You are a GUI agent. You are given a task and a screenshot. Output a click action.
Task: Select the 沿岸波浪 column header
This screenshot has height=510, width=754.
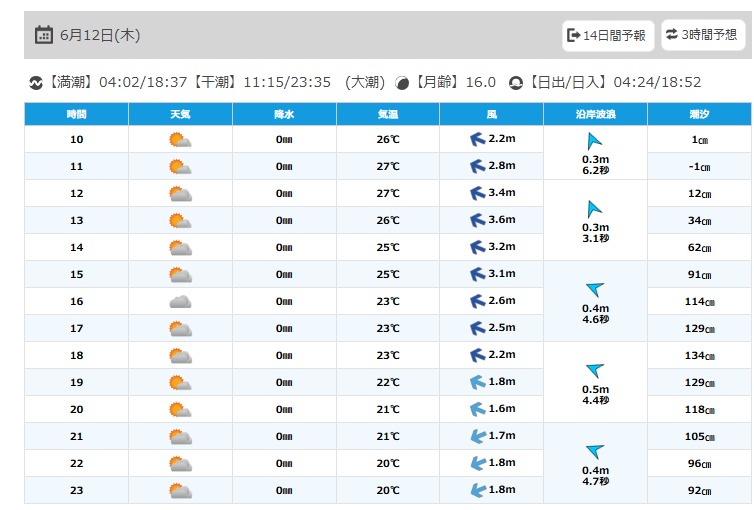point(595,114)
